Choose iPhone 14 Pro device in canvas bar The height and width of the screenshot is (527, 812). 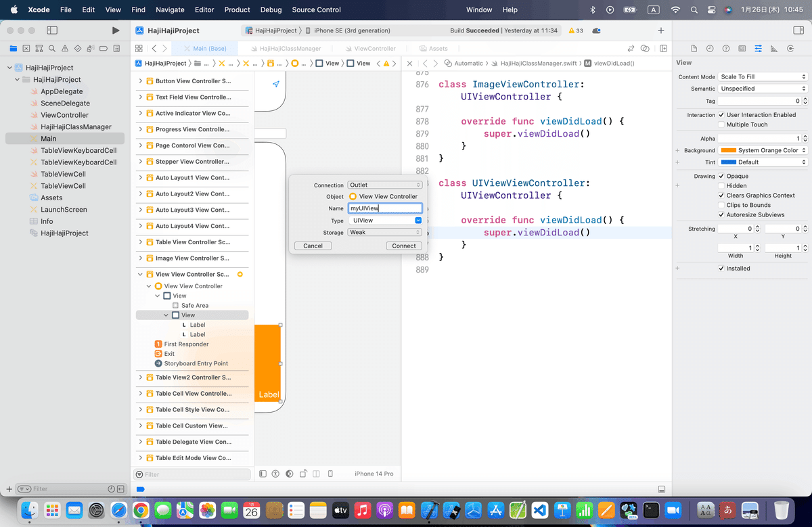(374, 474)
